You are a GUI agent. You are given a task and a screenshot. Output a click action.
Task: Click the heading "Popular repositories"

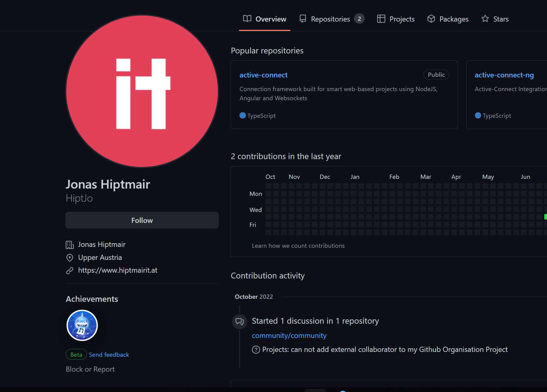(x=267, y=50)
